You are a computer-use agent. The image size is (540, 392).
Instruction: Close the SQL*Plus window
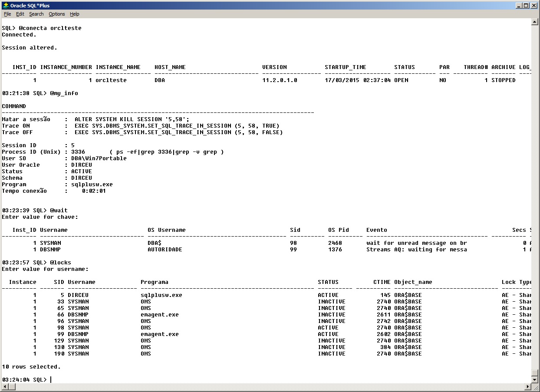[533, 6]
